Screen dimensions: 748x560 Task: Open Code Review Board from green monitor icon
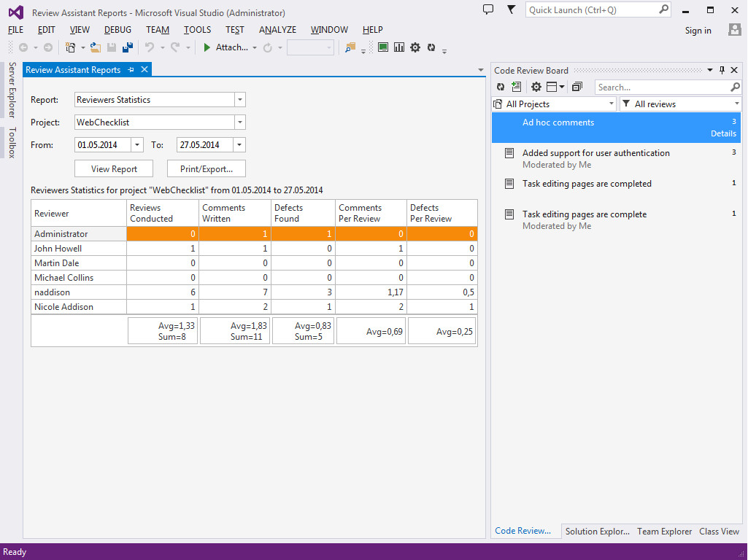pyautogui.click(x=382, y=47)
